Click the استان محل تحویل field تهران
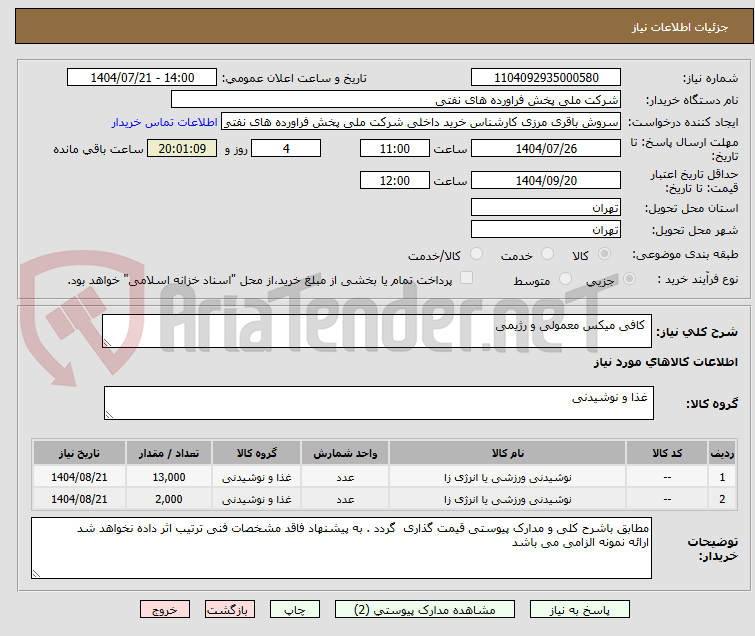Screen dimensions: 755x636 pyautogui.click(x=546, y=208)
